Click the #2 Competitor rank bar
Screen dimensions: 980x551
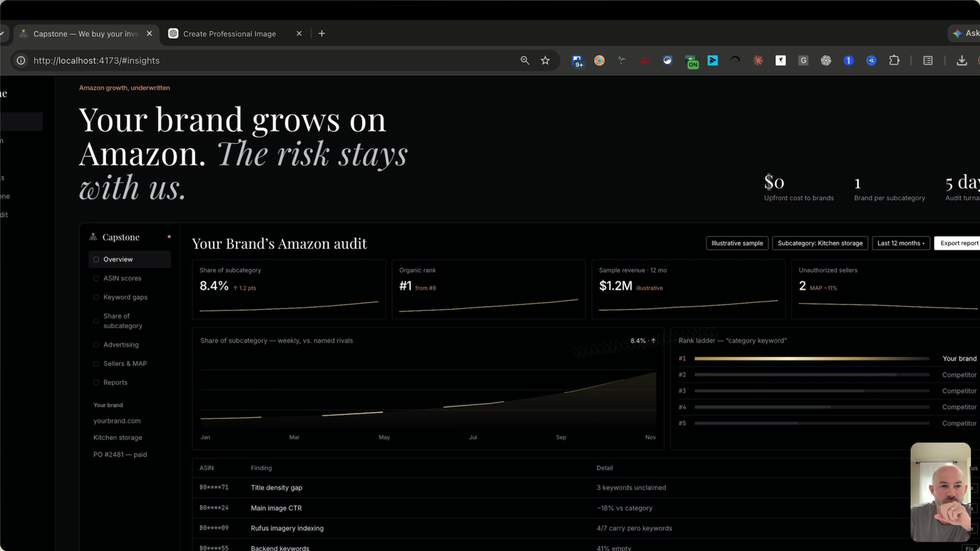812,375
